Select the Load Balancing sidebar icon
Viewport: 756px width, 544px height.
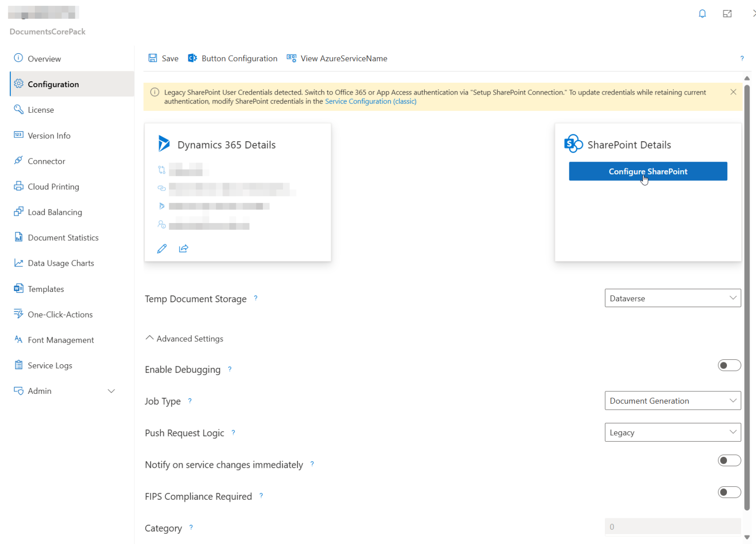point(55,212)
